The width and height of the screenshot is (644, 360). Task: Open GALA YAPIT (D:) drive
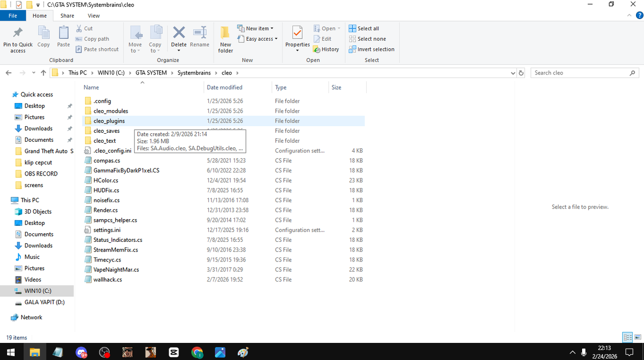44,302
